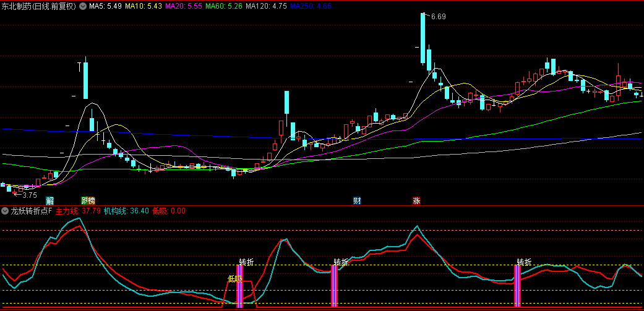The width and height of the screenshot is (644, 311).
Task: Click the 解 event marker icon
Action: 49,201
